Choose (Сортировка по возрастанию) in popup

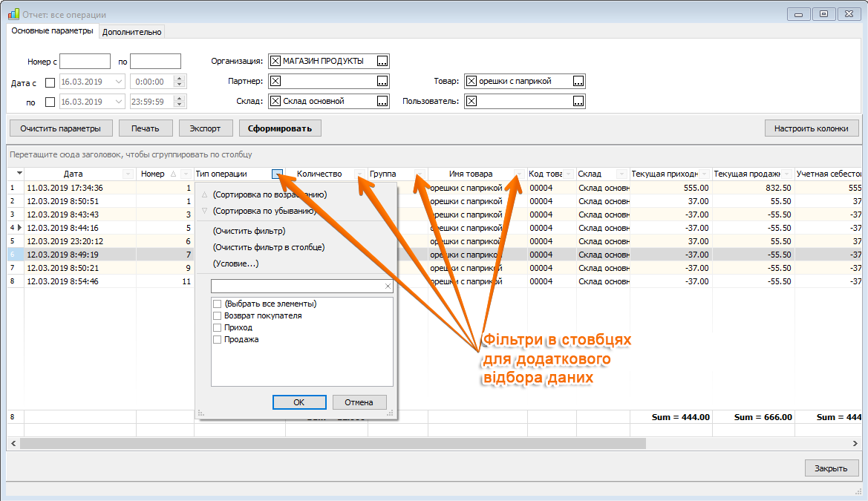tap(270, 194)
